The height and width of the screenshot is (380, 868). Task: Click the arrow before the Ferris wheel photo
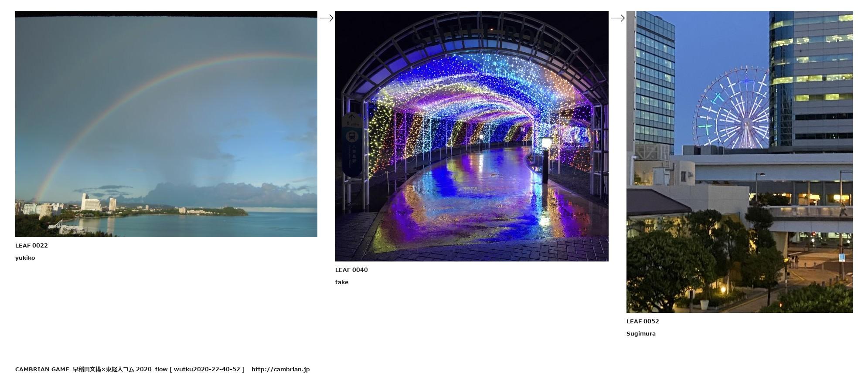[618, 18]
